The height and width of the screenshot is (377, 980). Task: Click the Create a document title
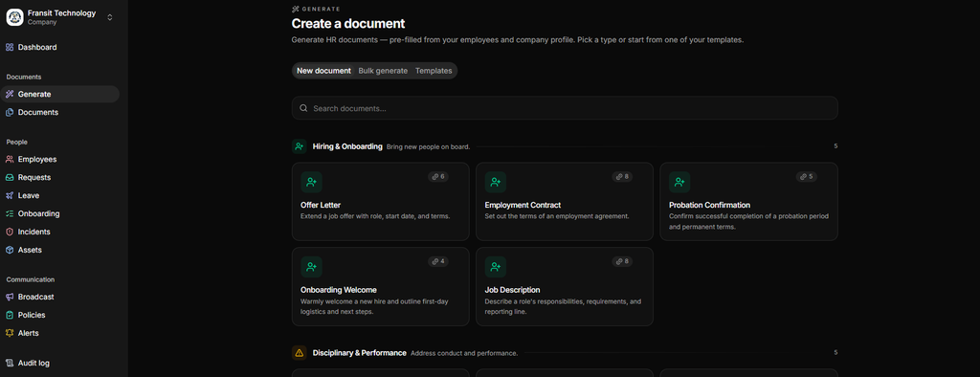click(348, 24)
